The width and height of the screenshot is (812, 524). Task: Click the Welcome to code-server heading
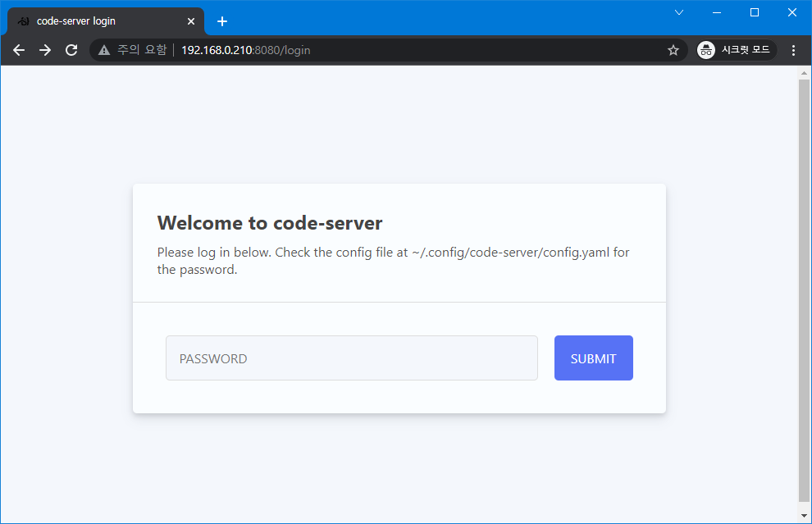coord(270,223)
